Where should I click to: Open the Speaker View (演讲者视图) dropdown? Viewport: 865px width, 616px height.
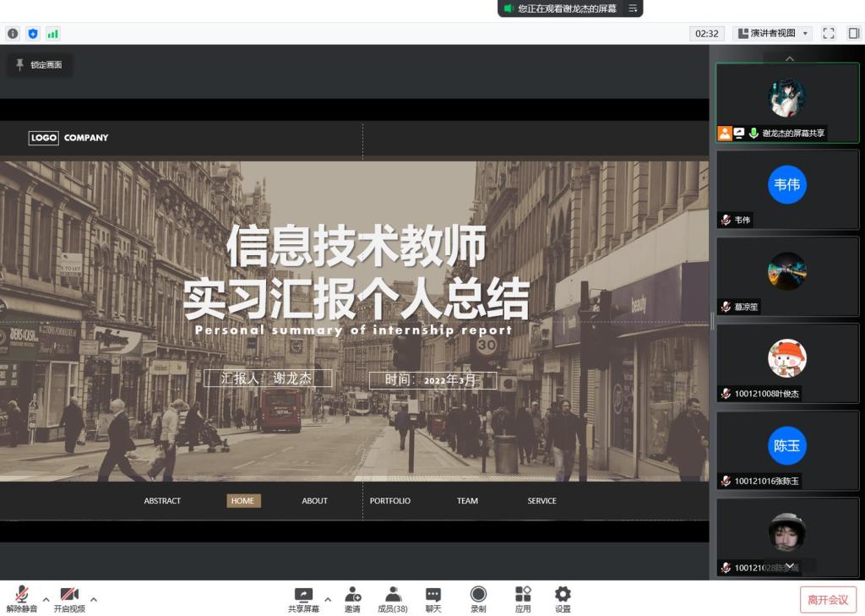point(772,34)
